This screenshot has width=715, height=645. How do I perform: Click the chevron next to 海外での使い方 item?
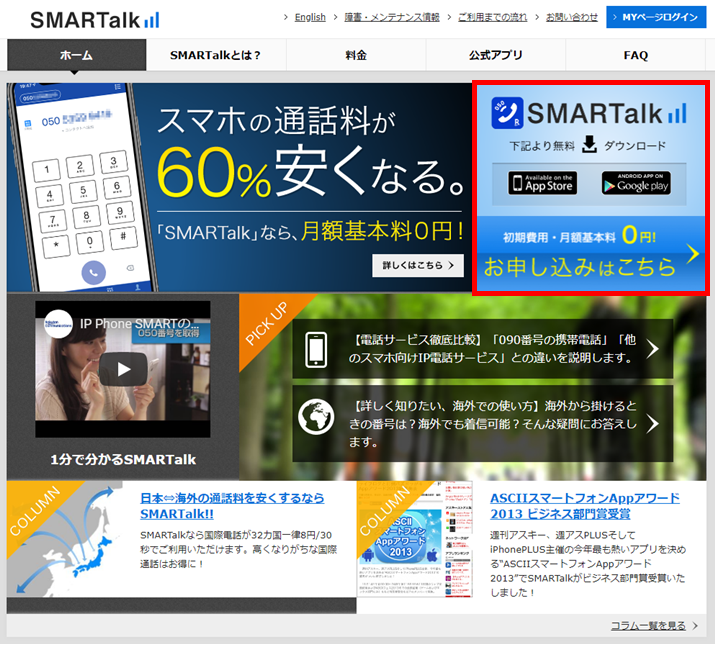653,423
